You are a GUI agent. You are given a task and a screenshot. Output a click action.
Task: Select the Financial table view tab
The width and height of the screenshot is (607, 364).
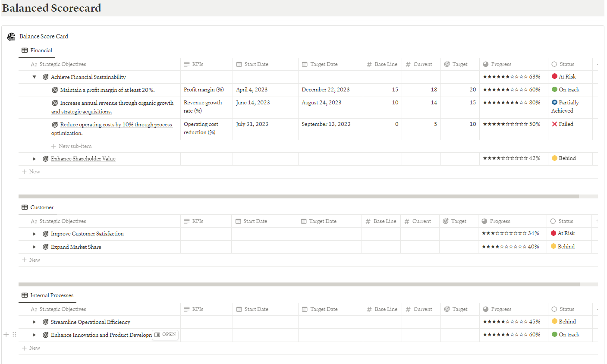(37, 50)
